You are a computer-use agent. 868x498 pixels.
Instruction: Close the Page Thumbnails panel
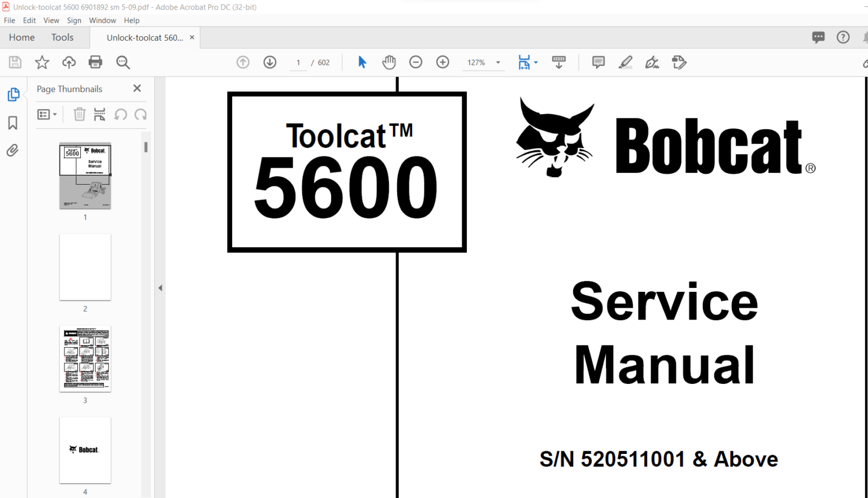point(137,89)
